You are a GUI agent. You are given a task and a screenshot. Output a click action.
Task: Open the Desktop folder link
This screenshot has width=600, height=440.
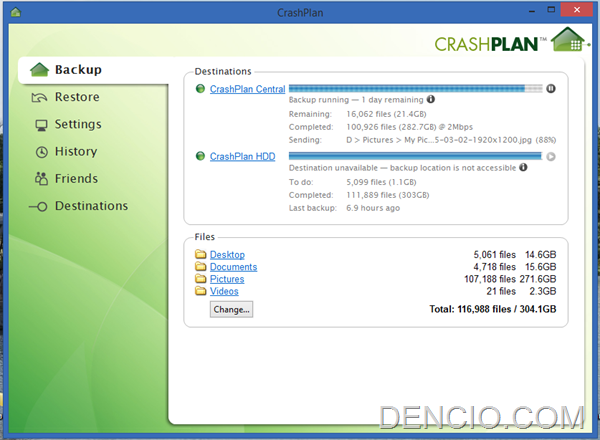coord(227,255)
